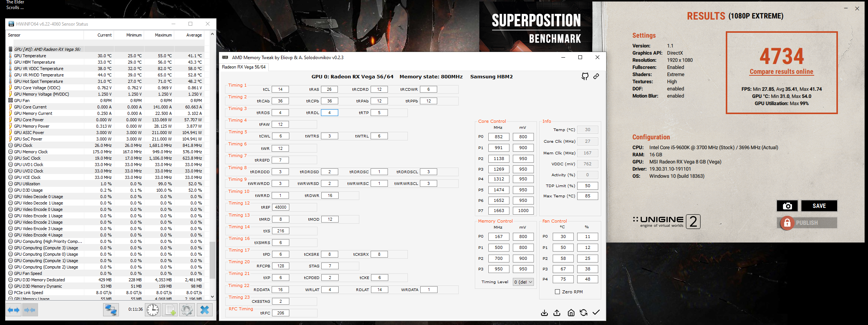Open HWiNFO sensor settings gear
This screenshot has width=868, height=325.
pos(187,310)
